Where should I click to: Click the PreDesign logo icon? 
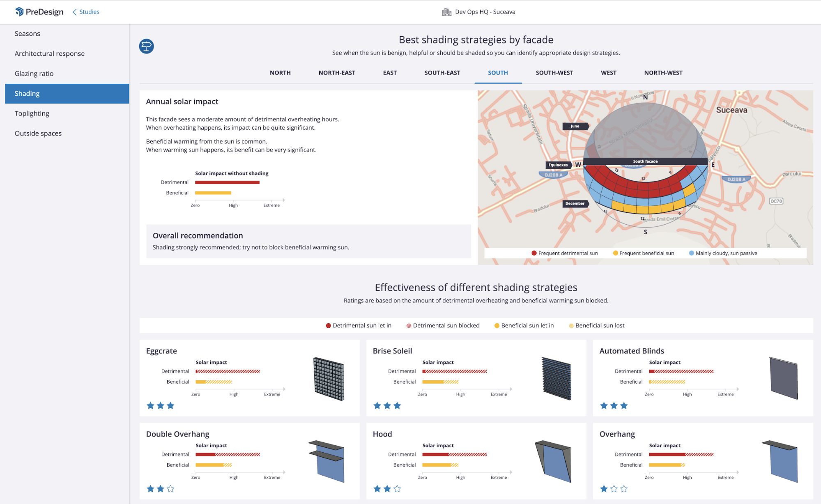pos(19,12)
